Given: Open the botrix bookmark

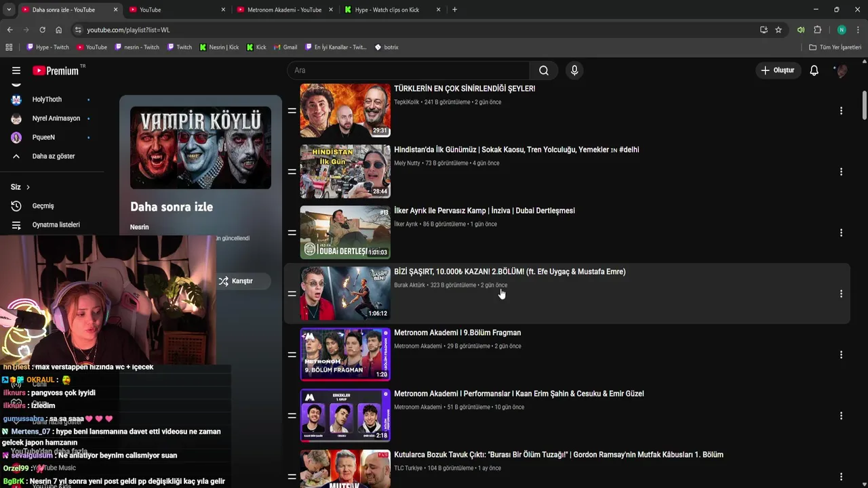Looking at the screenshot, I should [x=387, y=47].
